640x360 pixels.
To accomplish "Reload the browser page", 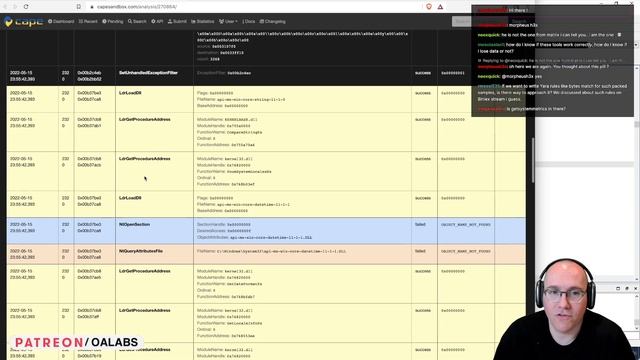I will click(26, 7).
